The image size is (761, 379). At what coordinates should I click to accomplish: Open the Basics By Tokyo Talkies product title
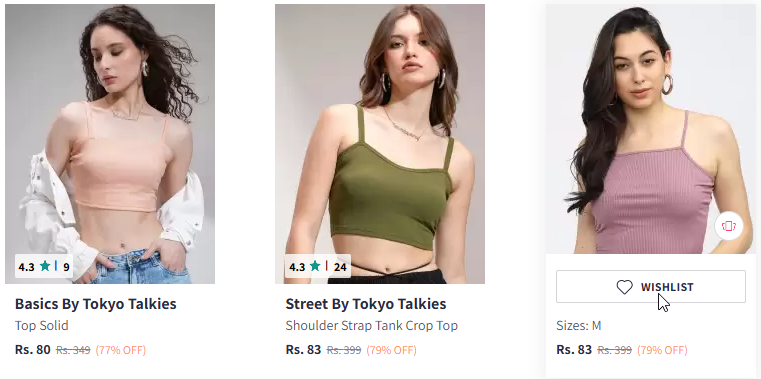[96, 304]
